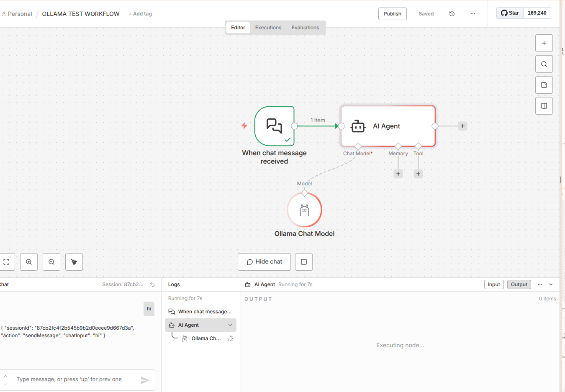
Task: Click the Add tag link
Action: [x=140, y=14]
